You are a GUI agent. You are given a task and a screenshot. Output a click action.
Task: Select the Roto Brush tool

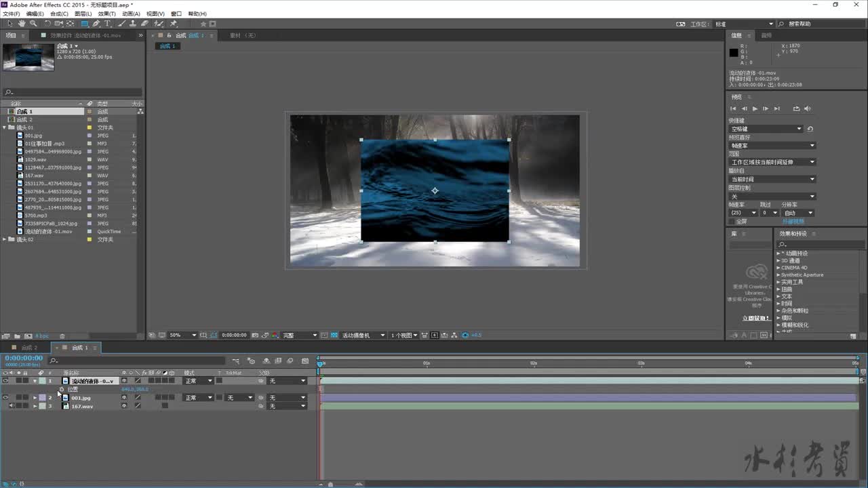point(159,24)
